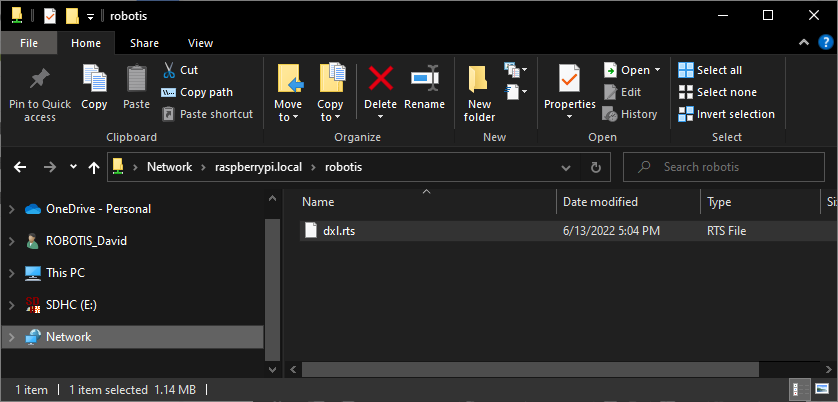838x402 pixels.
Task: Switch to details view in status bar
Action: pos(800,389)
